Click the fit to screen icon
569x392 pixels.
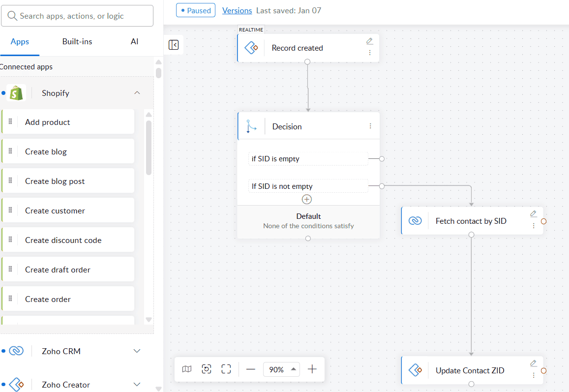point(226,369)
